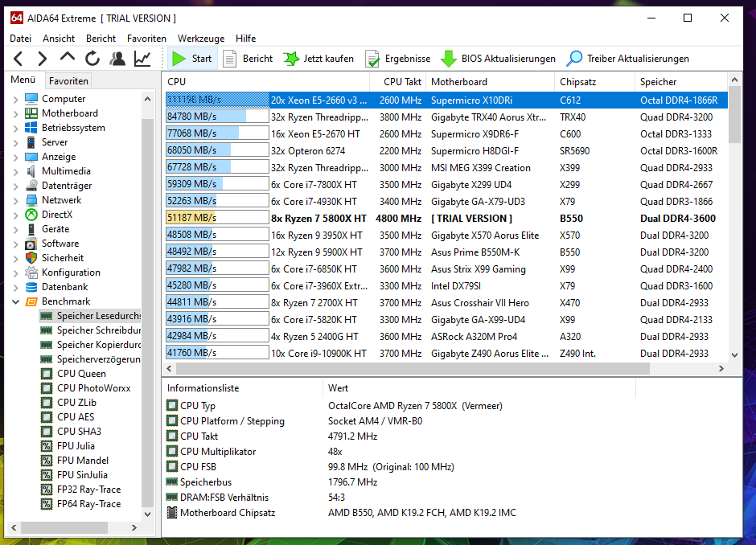The image size is (756, 545).
Task: Click Jetzt kaufen in the toolbar
Action: [318, 59]
